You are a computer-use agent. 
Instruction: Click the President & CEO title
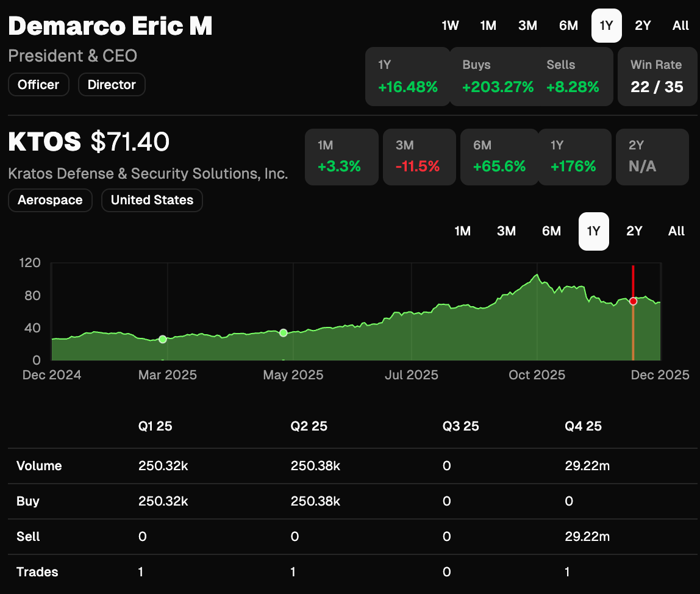[x=73, y=56]
